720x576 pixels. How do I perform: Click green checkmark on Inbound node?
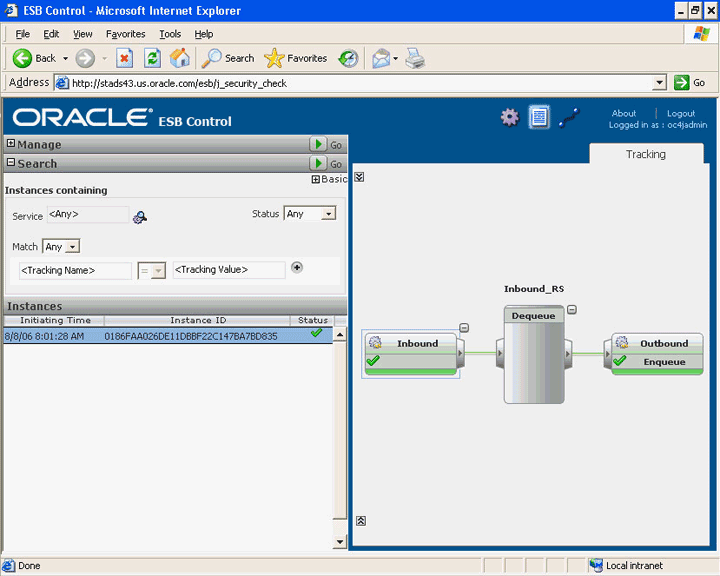coord(373,361)
